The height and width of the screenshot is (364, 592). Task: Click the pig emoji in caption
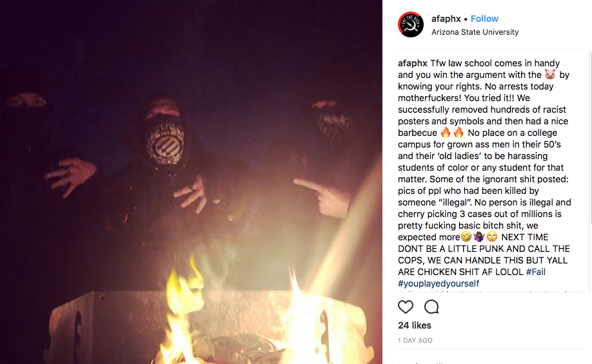click(x=550, y=75)
